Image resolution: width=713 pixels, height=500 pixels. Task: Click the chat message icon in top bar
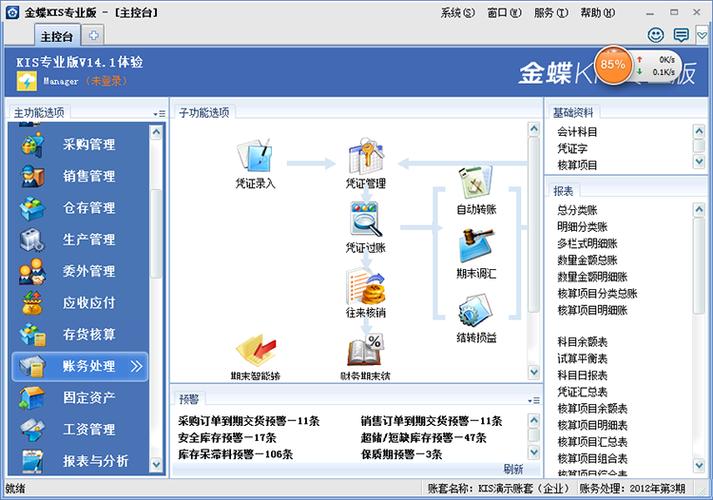(681, 35)
